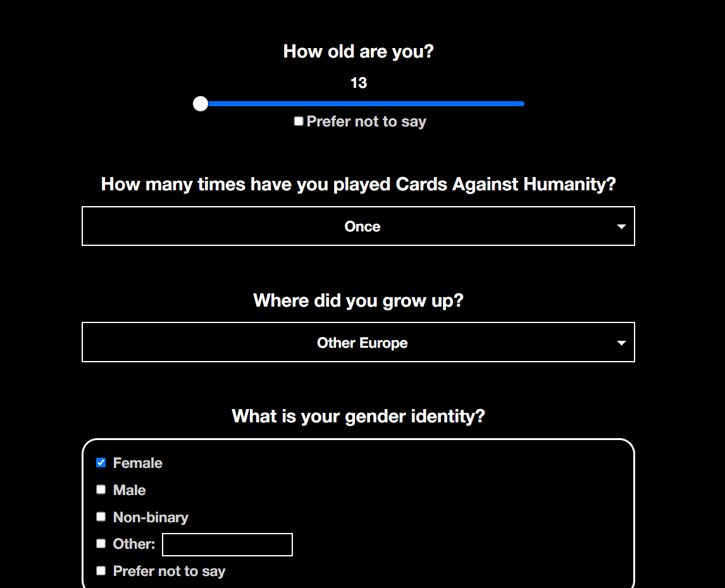Tick the Male checkbox
This screenshot has height=588, width=725.
101,489
